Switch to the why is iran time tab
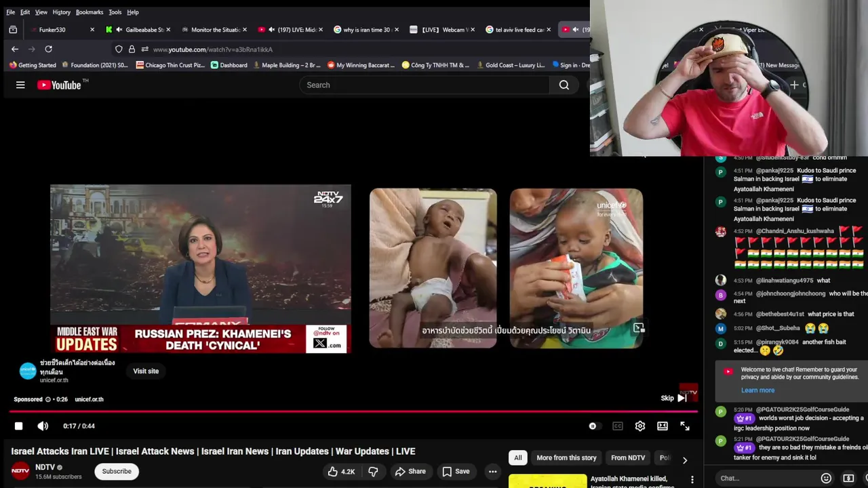The width and height of the screenshot is (868, 488). pos(365,30)
